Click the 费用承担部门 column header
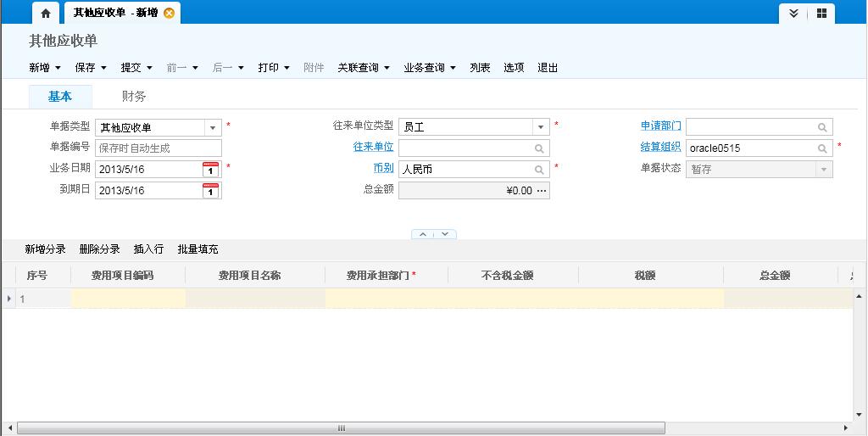Screen dimensions: 868x436 pos(387,276)
